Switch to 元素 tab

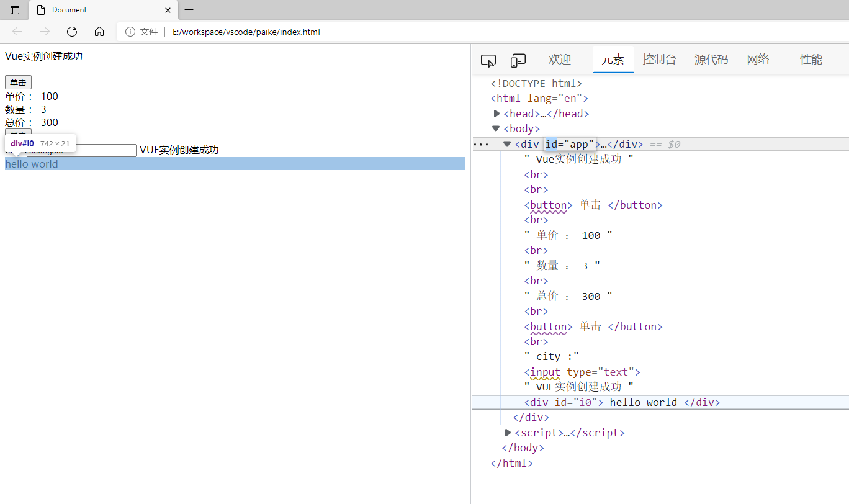click(613, 60)
